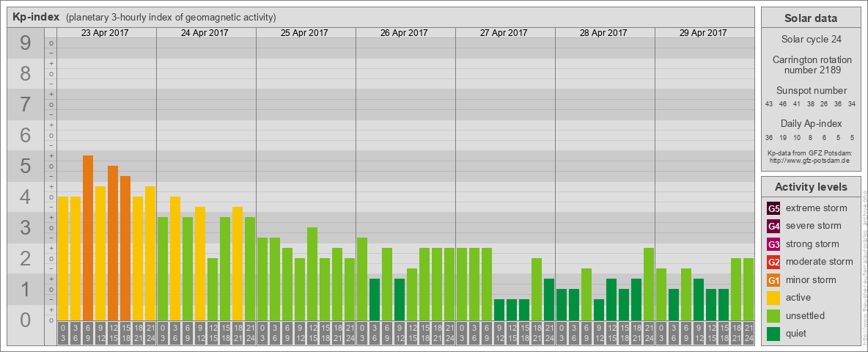The height and width of the screenshot is (352, 868).
Task: Click the G1 minor storm badge
Action: point(773,280)
